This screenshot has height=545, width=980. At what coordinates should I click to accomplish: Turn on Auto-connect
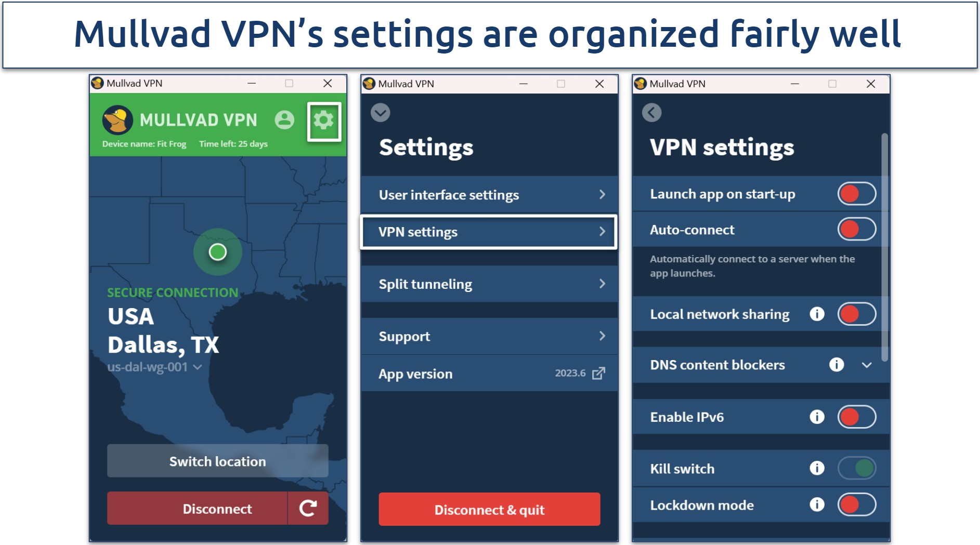click(856, 229)
